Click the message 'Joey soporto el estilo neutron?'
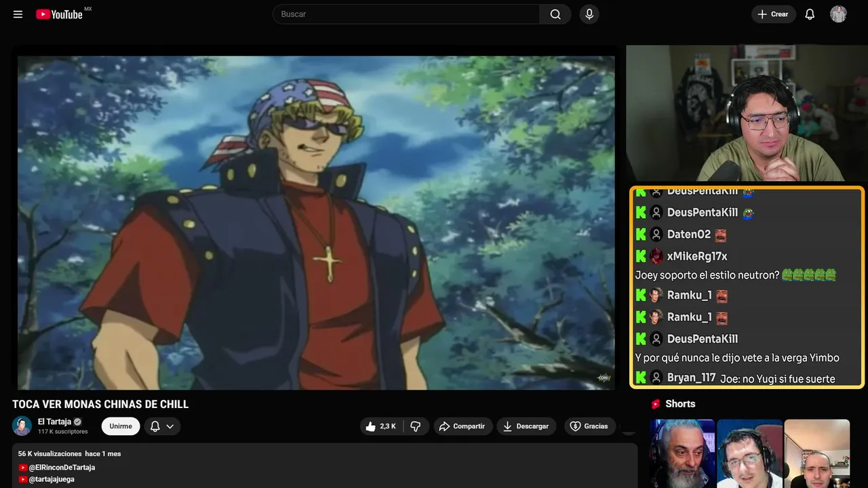 click(707, 275)
